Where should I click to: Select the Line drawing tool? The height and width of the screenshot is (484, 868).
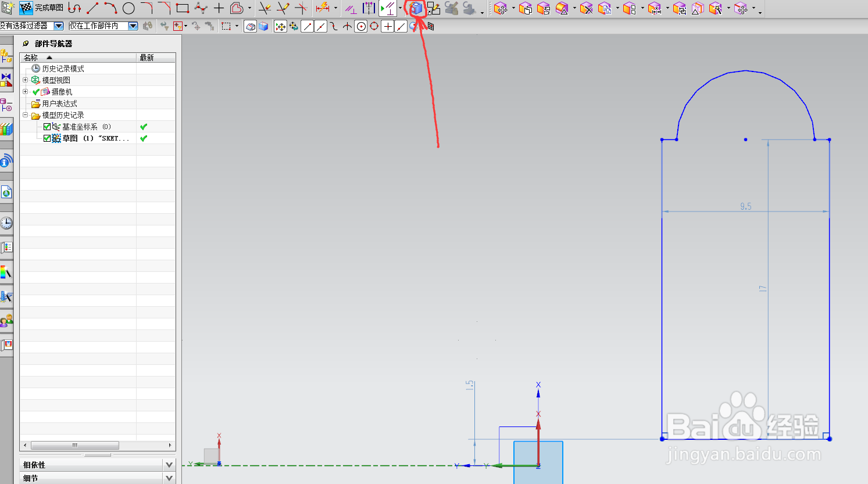pyautogui.click(x=92, y=8)
